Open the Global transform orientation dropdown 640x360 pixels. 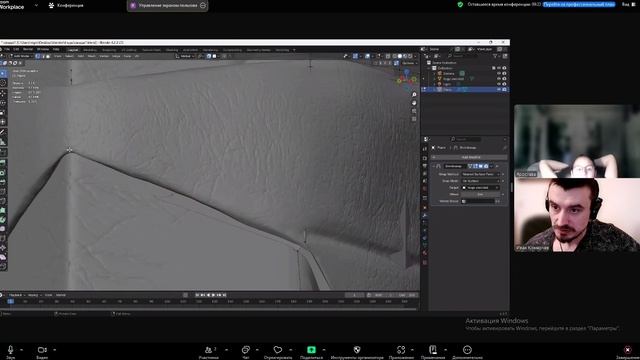coord(186,56)
